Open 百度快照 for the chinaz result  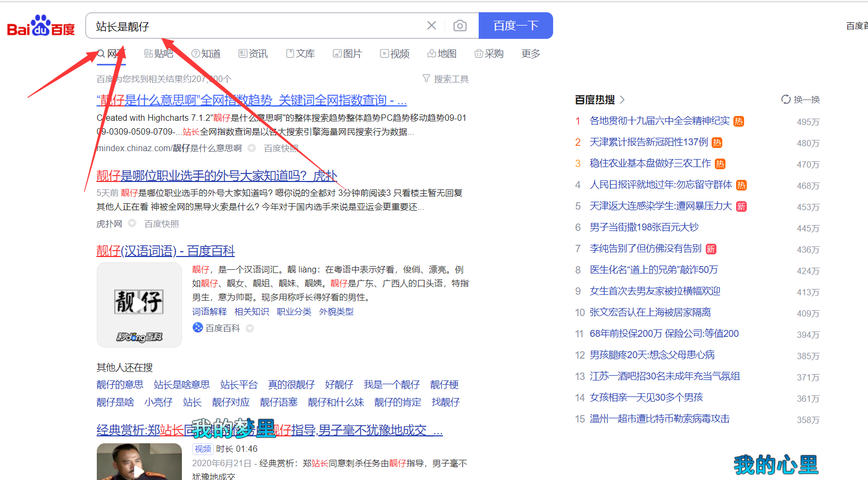click(281, 148)
